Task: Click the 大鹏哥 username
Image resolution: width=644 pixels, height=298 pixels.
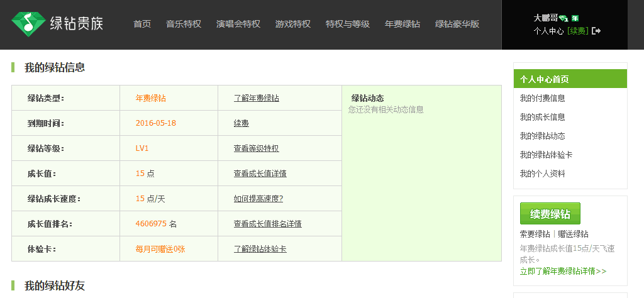Action: click(546, 18)
